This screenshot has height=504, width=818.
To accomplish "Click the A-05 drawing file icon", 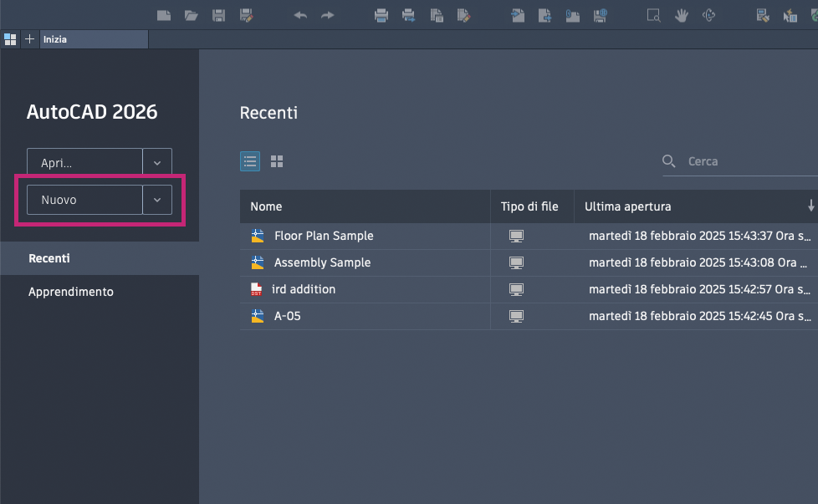I will pyautogui.click(x=257, y=316).
